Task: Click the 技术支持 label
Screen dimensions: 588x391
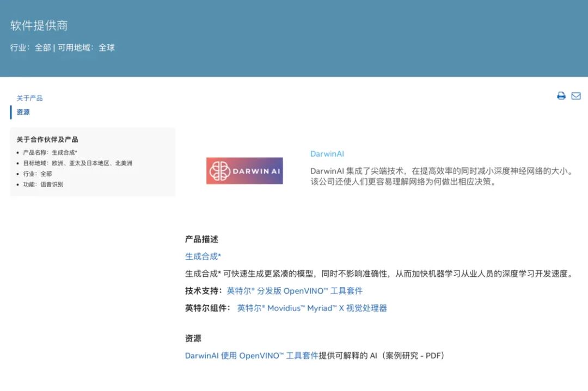Action: tap(204, 291)
